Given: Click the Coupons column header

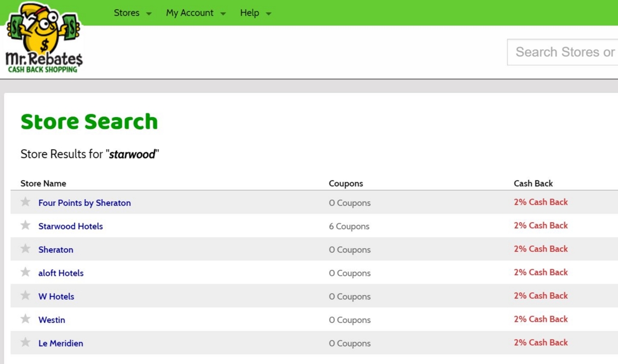Looking at the screenshot, I should coord(346,184).
